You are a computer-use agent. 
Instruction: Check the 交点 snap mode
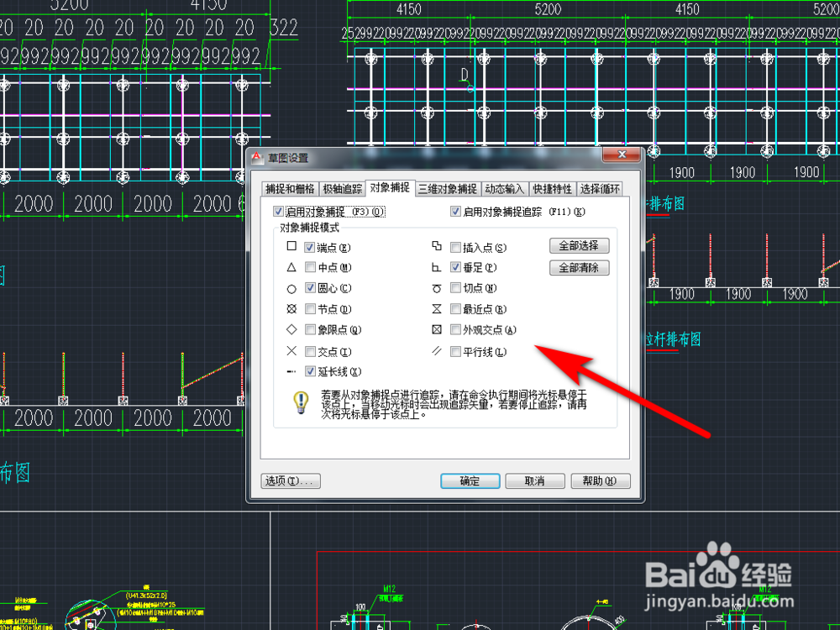(310, 351)
